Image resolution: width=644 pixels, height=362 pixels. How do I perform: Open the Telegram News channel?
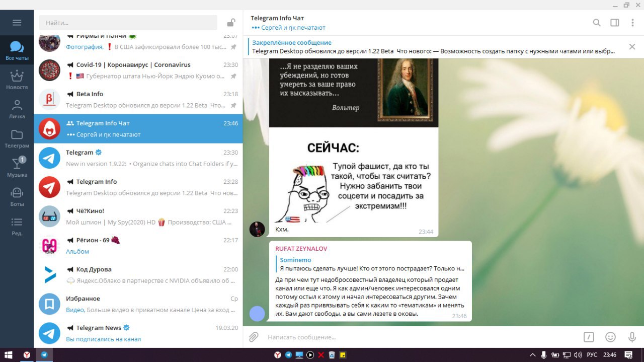(x=138, y=333)
